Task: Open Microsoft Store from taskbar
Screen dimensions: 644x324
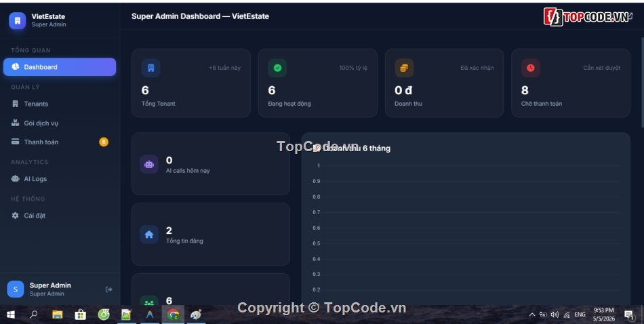Action: point(80,315)
